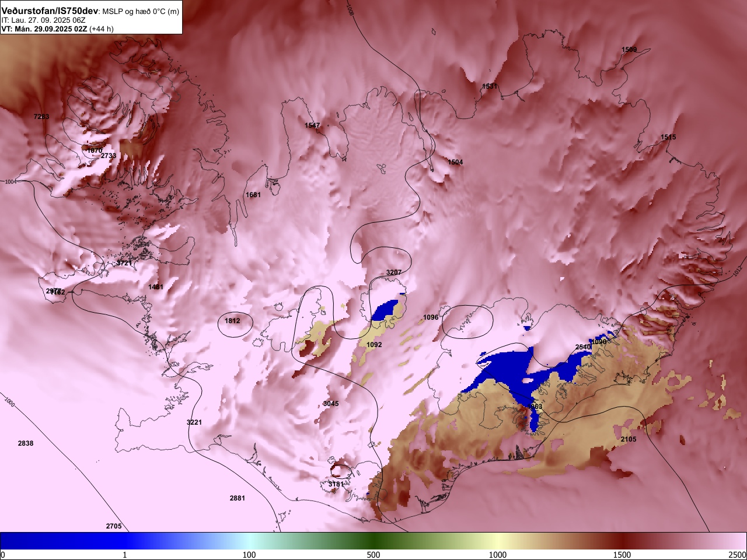Click the 1004 isobar label
The height and width of the screenshot is (560, 747).
11,182
